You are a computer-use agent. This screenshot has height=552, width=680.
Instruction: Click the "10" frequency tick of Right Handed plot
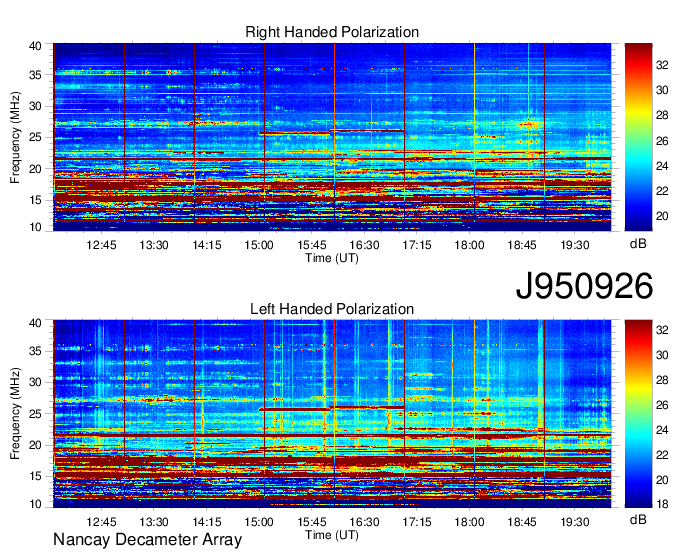[36, 227]
